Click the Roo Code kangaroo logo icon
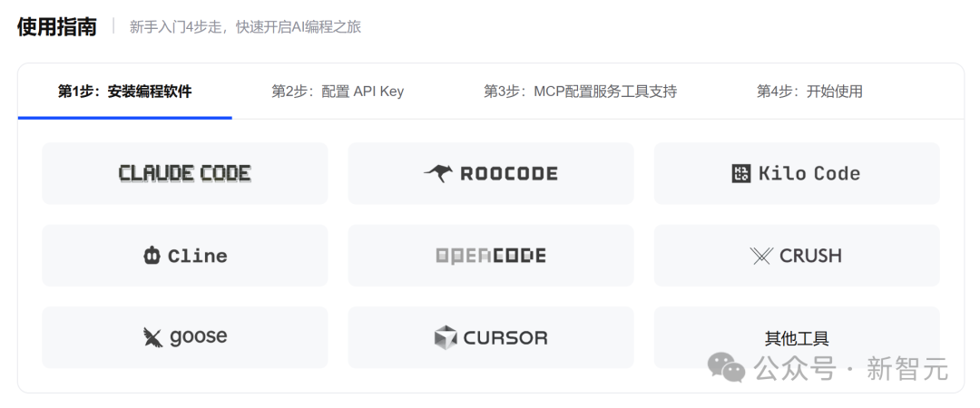Image resolution: width=980 pixels, height=408 pixels. (x=437, y=173)
